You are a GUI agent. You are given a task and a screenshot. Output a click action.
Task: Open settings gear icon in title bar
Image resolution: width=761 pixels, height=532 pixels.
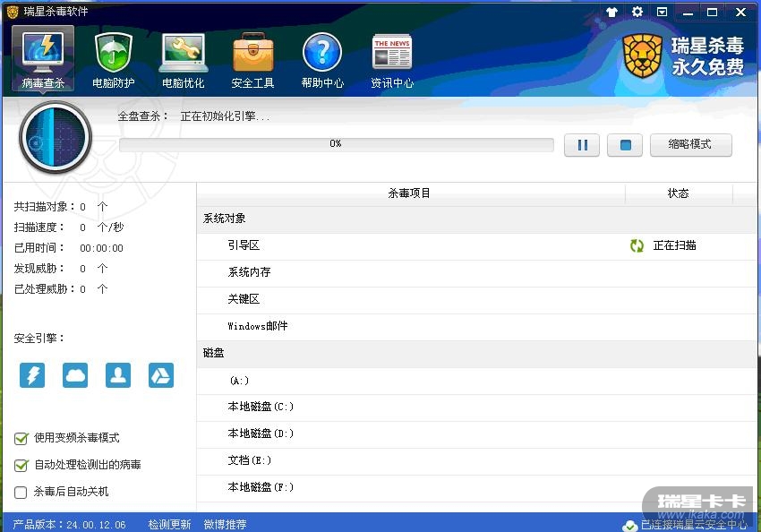[x=637, y=12]
